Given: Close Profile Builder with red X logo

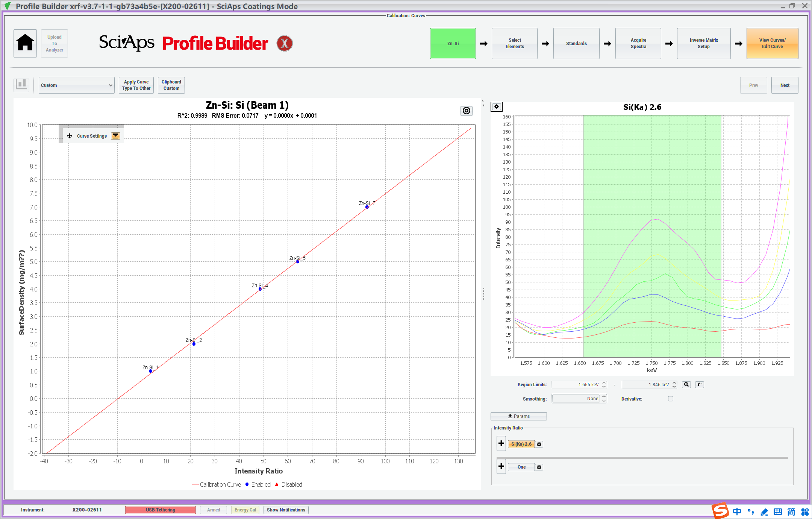Looking at the screenshot, I should 285,44.
